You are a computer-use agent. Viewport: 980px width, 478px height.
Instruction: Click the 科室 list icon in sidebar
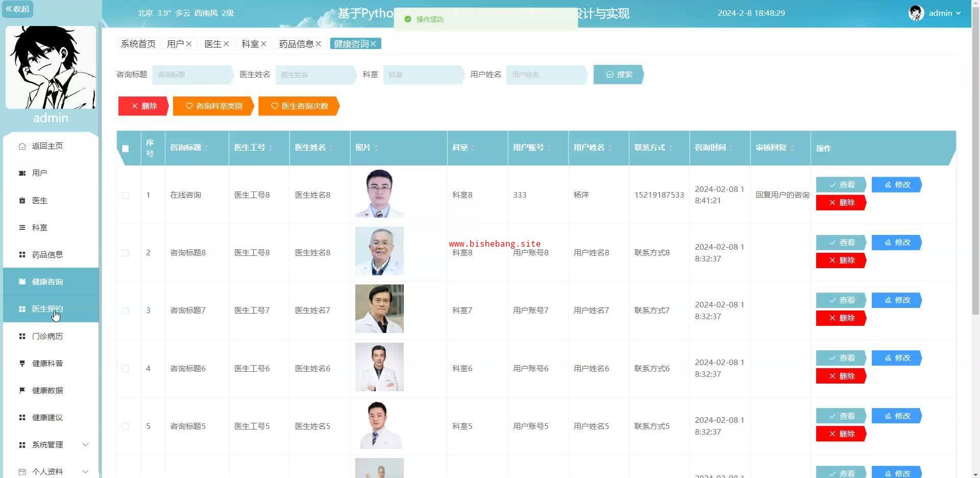(22, 227)
